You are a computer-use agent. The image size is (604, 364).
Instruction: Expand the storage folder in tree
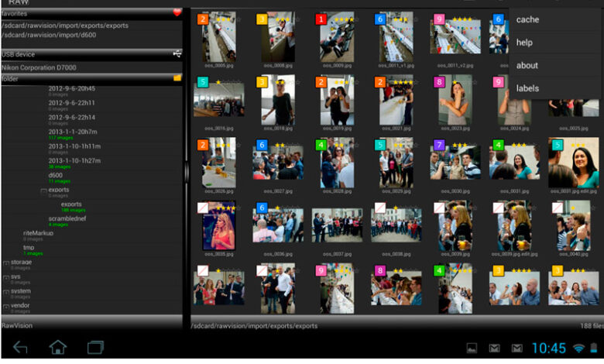(x=6, y=263)
